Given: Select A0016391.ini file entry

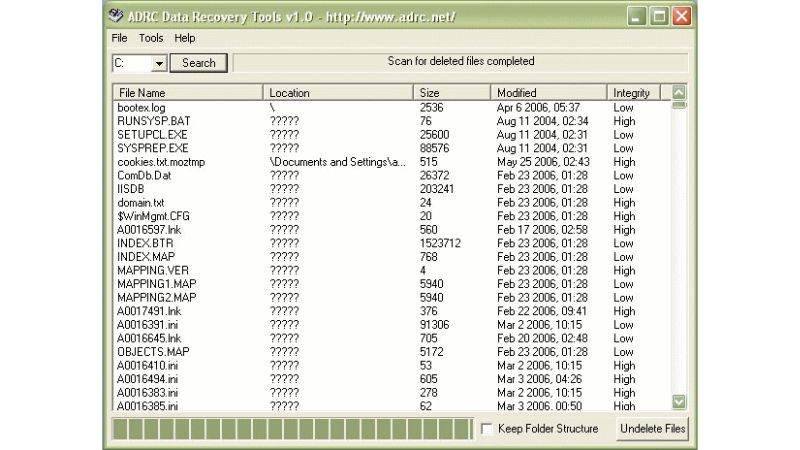Looking at the screenshot, I should click(x=392, y=325).
